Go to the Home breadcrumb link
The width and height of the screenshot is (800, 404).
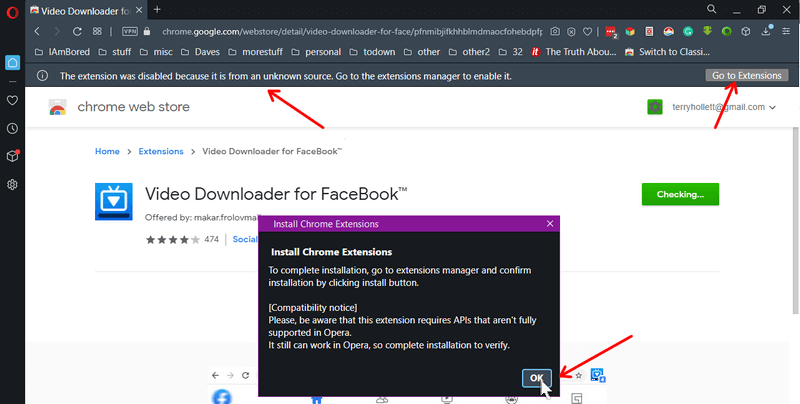coord(107,152)
